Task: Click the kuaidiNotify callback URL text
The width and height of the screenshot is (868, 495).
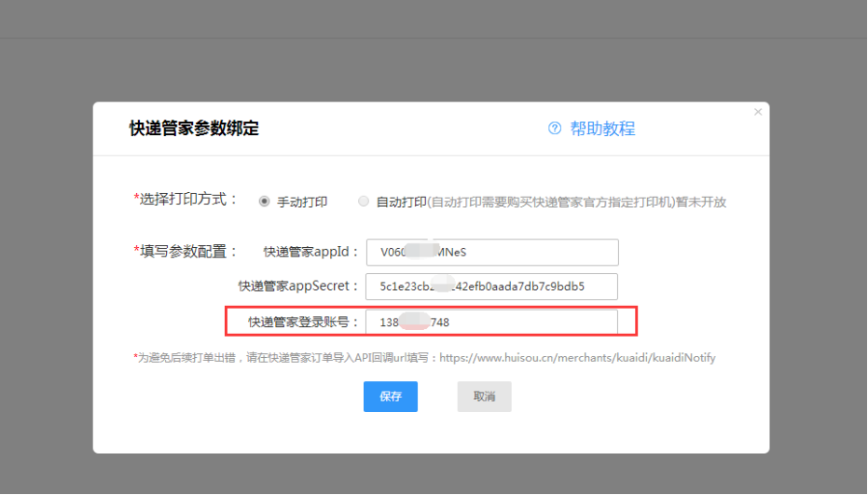Action: (576, 358)
